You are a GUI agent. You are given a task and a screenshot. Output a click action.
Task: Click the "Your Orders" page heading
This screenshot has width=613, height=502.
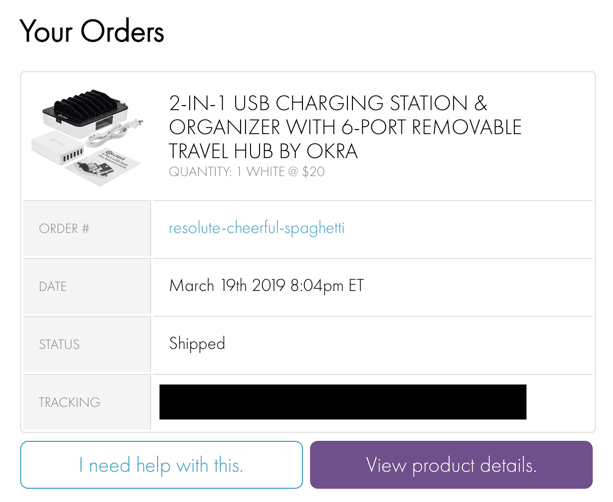point(91,31)
